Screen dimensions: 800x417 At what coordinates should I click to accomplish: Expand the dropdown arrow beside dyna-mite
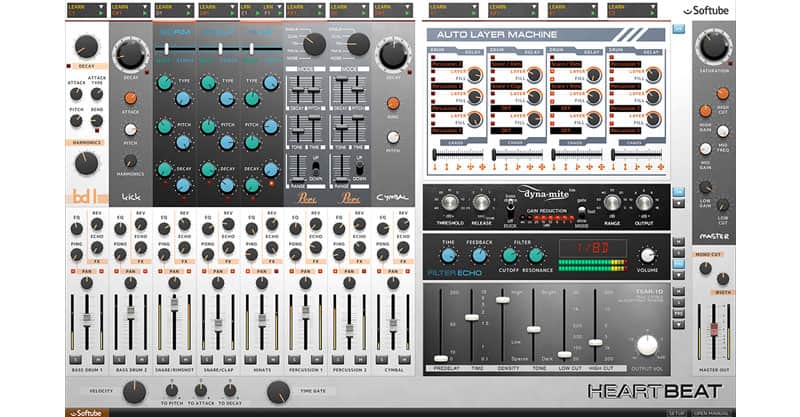click(x=679, y=204)
